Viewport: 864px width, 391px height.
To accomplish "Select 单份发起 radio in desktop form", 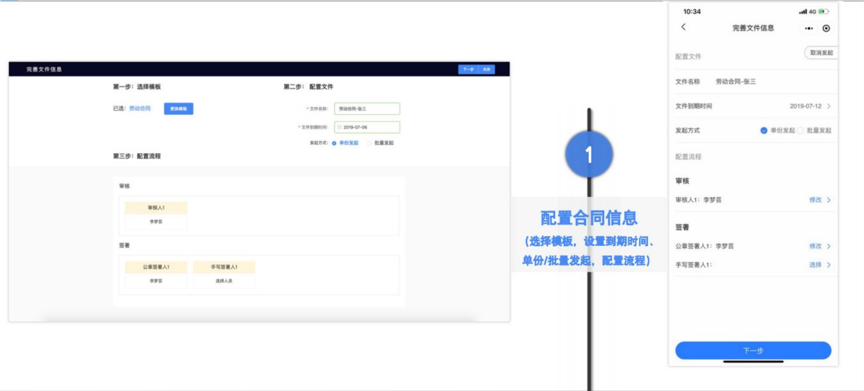I will point(334,143).
